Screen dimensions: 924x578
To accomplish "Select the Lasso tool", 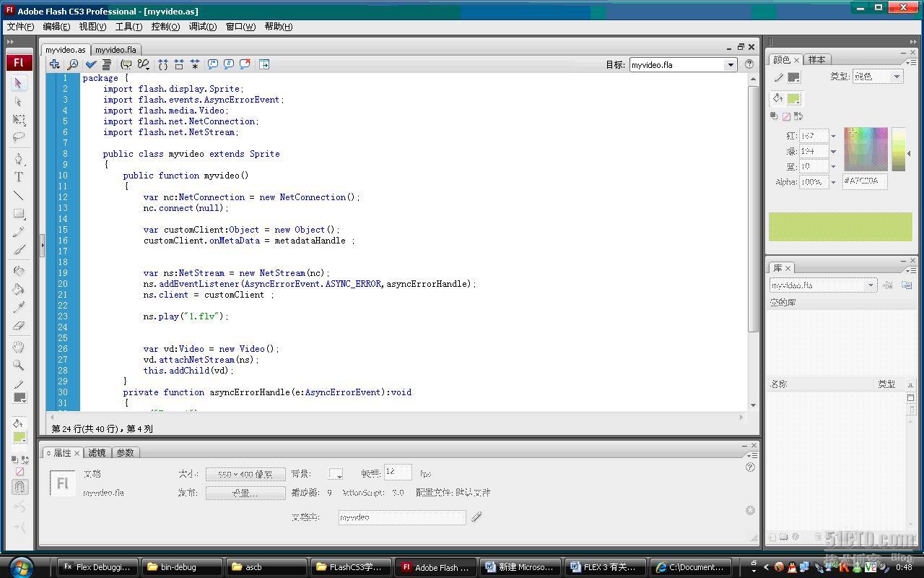I will click(x=19, y=137).
